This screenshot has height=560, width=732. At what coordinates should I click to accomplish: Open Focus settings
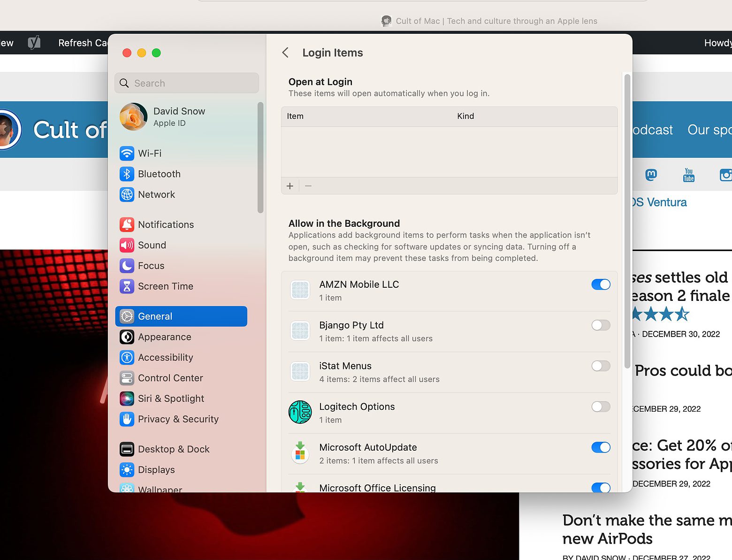tap(151, 266)
